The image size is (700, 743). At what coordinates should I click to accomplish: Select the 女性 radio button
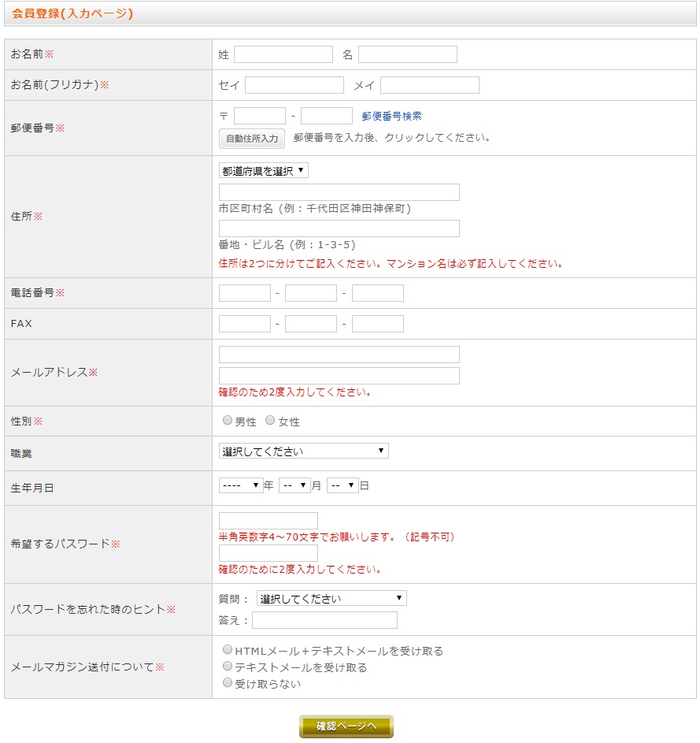270,421
